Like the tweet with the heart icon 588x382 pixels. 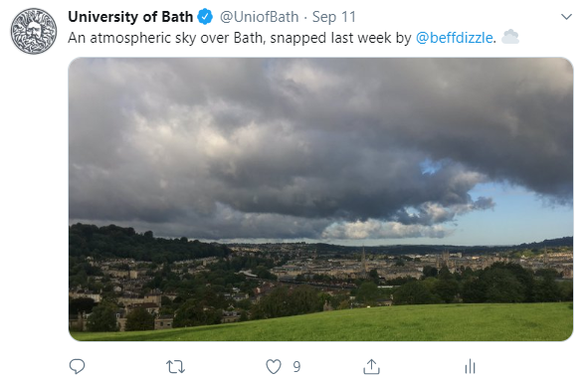click(274, 367)
